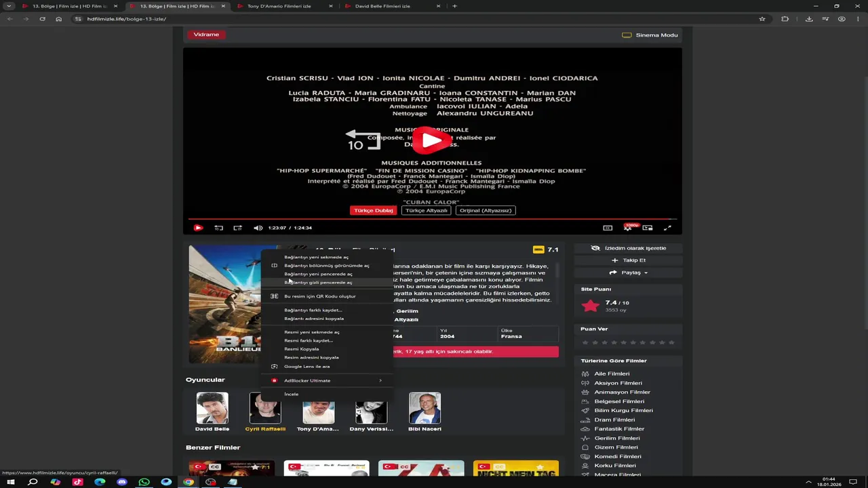Viewport: 868px width, 488px height.
Task: Click the video progress bar
Action: click(x=433, y=219)
